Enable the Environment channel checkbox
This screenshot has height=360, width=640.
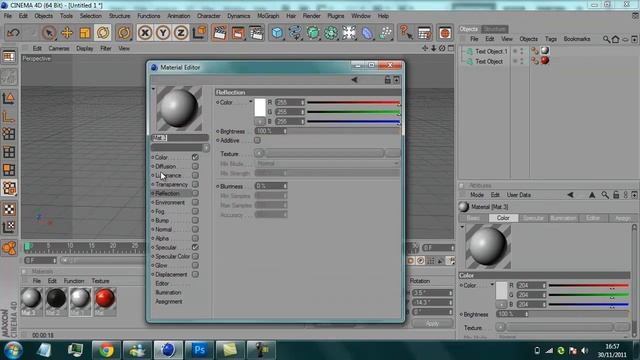(x=195, y=202)
